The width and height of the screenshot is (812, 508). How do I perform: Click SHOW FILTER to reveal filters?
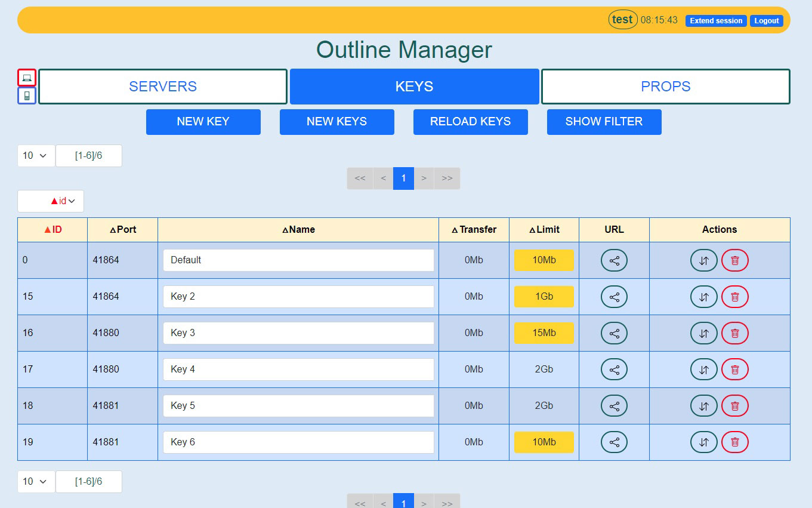pyautogui.click(x=604, y=122)
